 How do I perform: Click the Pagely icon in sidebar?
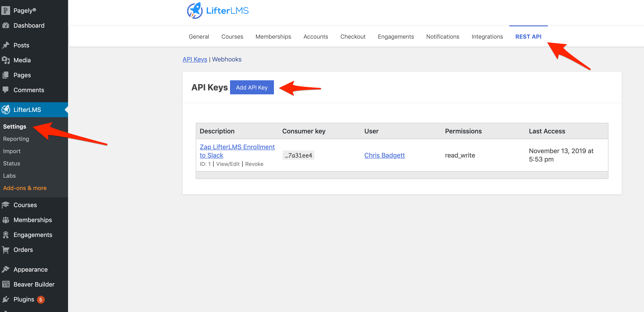click(5, 11)
